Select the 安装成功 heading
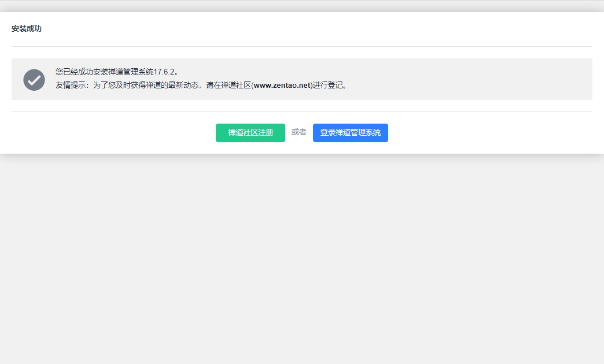Image resolution: width=604 pixels, height=364 pixels. (27, 29)
